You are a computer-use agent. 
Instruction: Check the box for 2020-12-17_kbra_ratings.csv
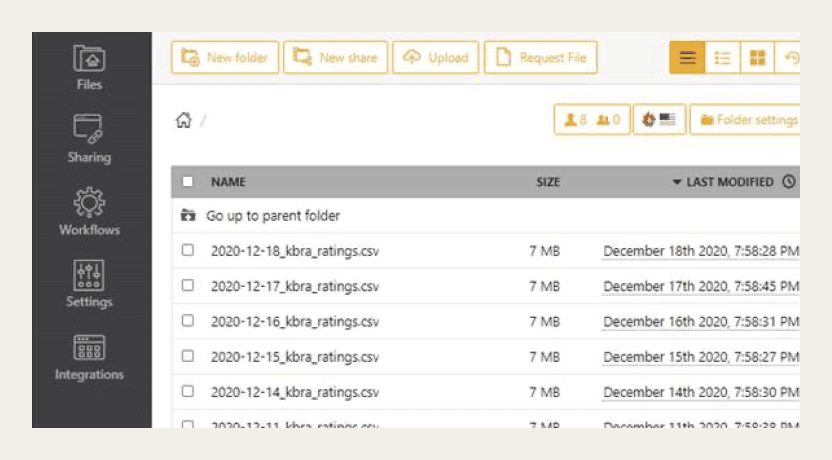[188, 285]
